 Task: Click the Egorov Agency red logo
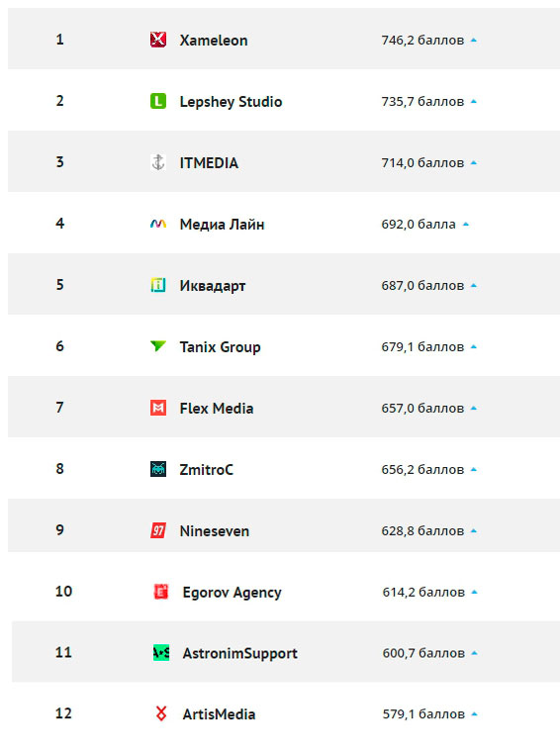pos(161,592)
